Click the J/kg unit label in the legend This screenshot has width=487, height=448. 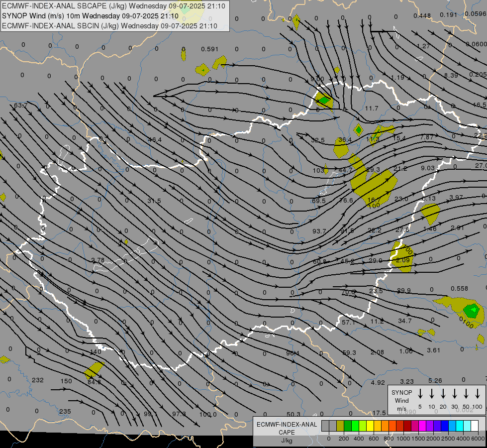[287, 441]
